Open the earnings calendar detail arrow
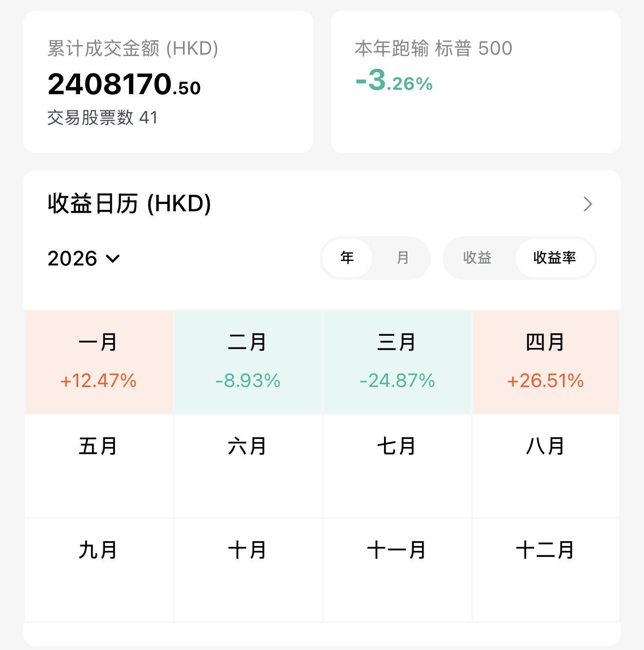644x650 pixels. [587, 204]
